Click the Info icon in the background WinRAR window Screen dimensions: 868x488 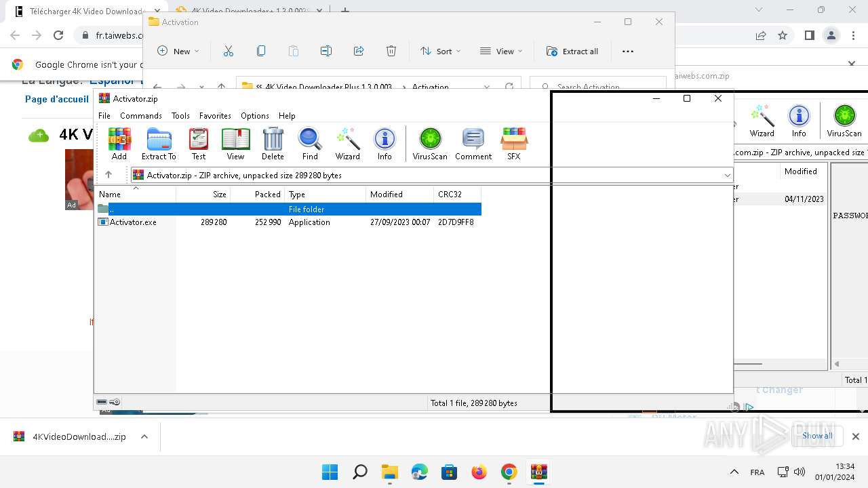click(799, 121)
